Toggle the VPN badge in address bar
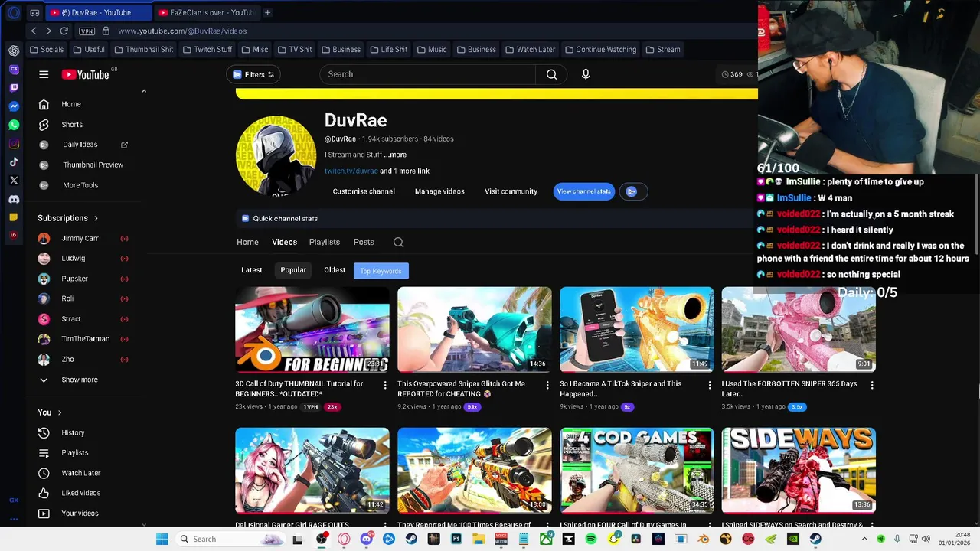 tap(87, 31)
